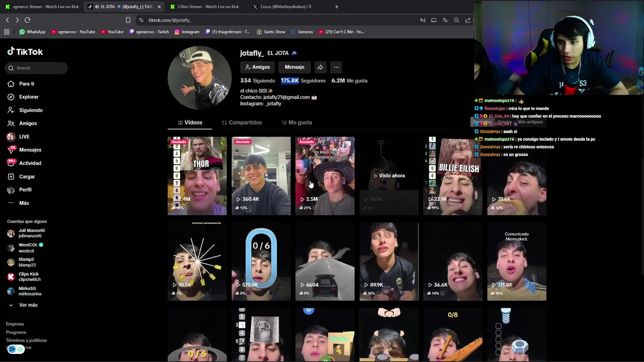The height and width of the screenshot is (362, 644).
Task: Open BILLIE EILISH video
Action: [453, 175]
